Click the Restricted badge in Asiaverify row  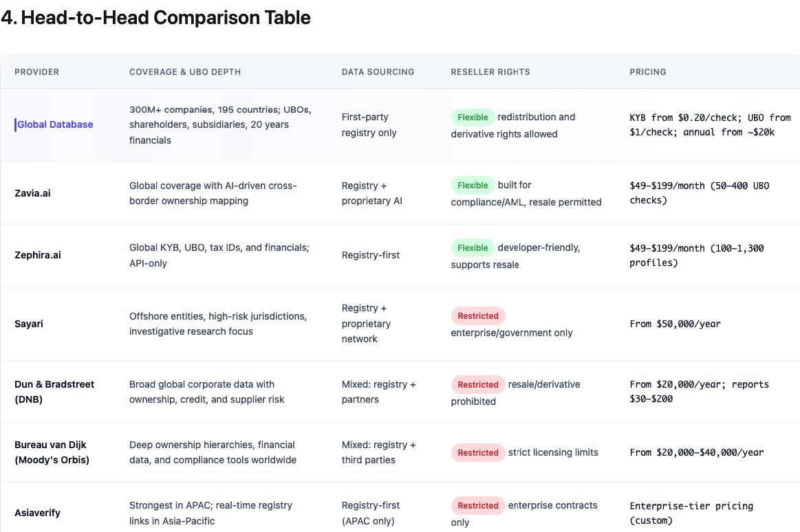tap(478, 506)
